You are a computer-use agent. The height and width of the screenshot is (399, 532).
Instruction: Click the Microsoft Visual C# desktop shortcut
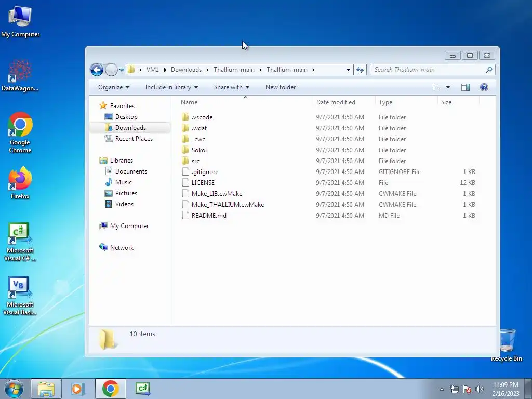coord(20,242)
